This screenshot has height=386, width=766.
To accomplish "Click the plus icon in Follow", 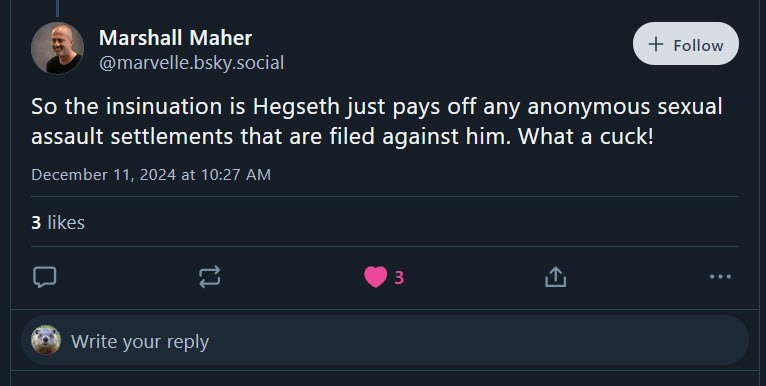I will tap(656, 44).
